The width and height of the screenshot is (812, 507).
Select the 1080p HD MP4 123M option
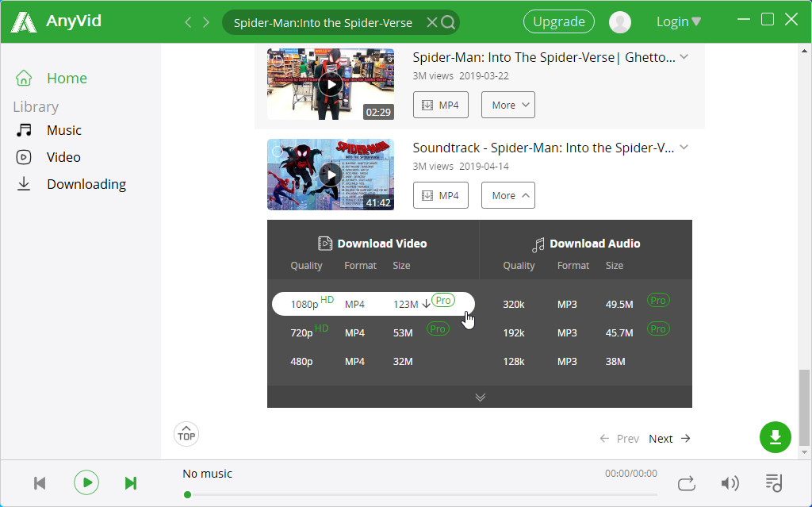point(373,304)
